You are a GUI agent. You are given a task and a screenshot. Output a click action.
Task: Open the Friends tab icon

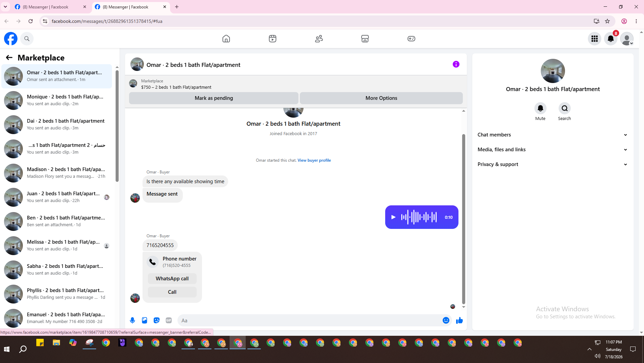click(319, 39)
